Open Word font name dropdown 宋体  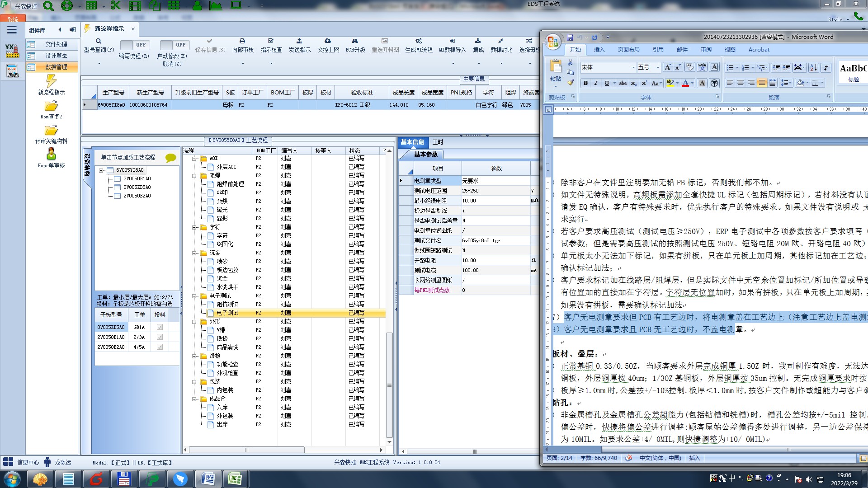coord(633,68)
